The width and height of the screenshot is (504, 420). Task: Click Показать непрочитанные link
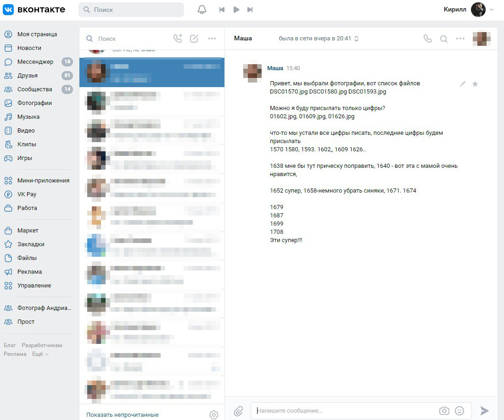(122, 414)
